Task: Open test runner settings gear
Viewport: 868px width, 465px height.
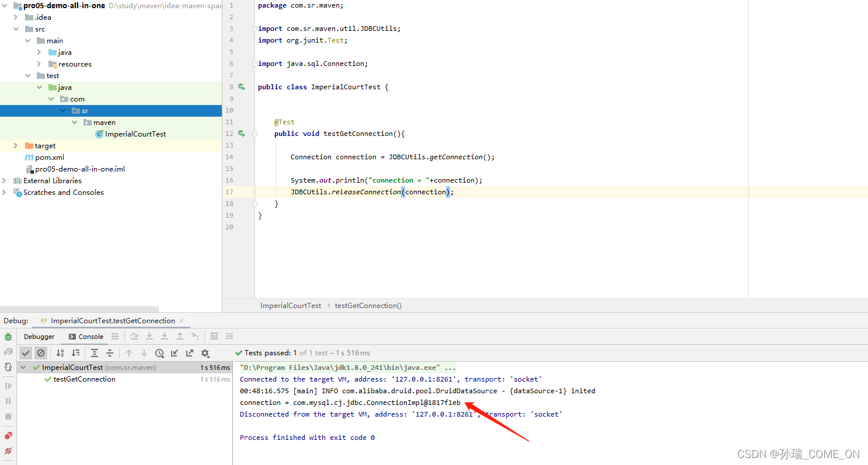Action: 205,353
